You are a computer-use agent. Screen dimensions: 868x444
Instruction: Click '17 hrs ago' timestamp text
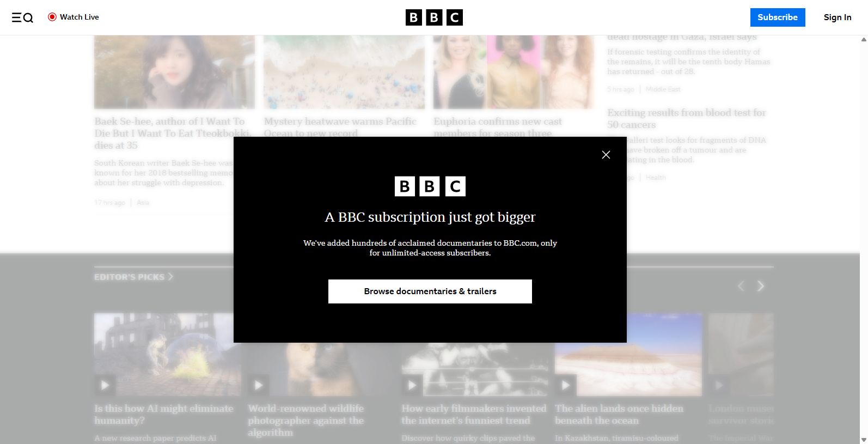(109, 203)
